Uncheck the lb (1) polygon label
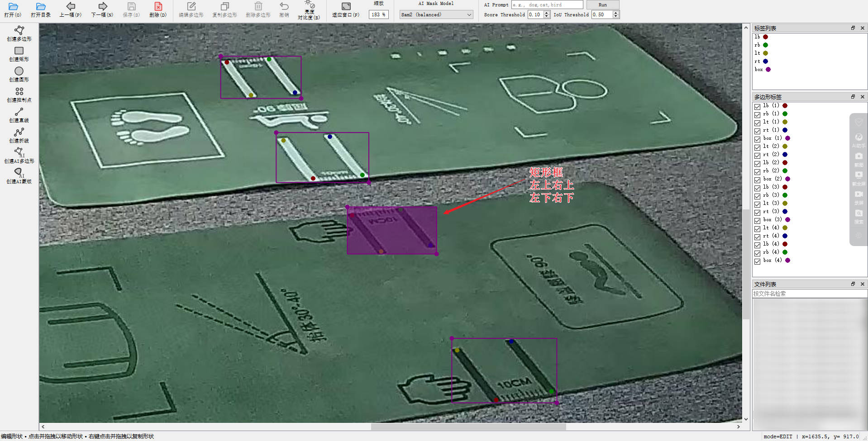Viewport: 868px width, 441px height. pyautogui.click(x=757, y=106)
